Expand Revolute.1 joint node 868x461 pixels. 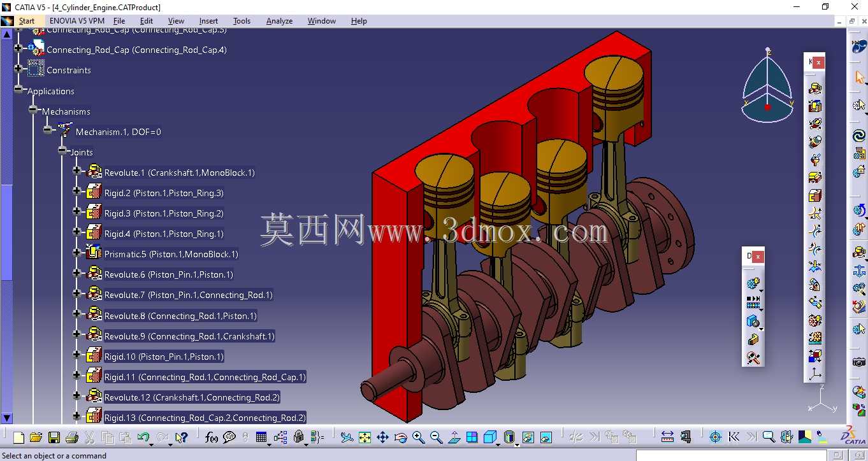pyautogui.click(x=77, y=171)
